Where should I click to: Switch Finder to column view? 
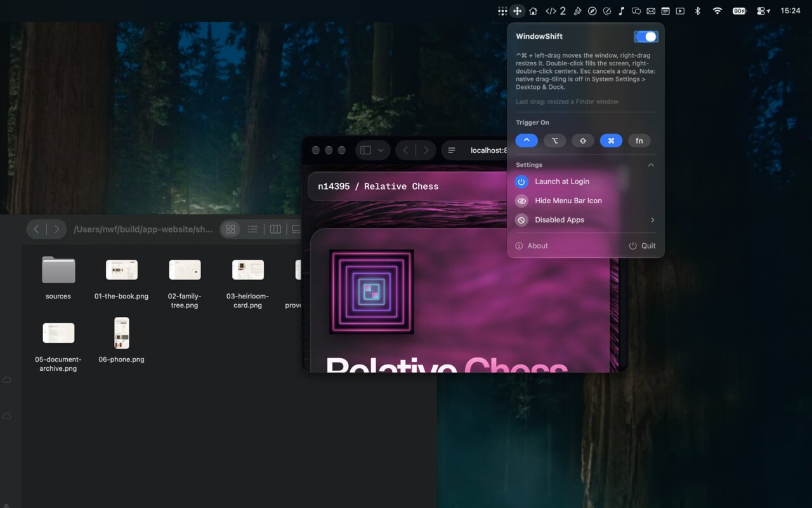275,229
